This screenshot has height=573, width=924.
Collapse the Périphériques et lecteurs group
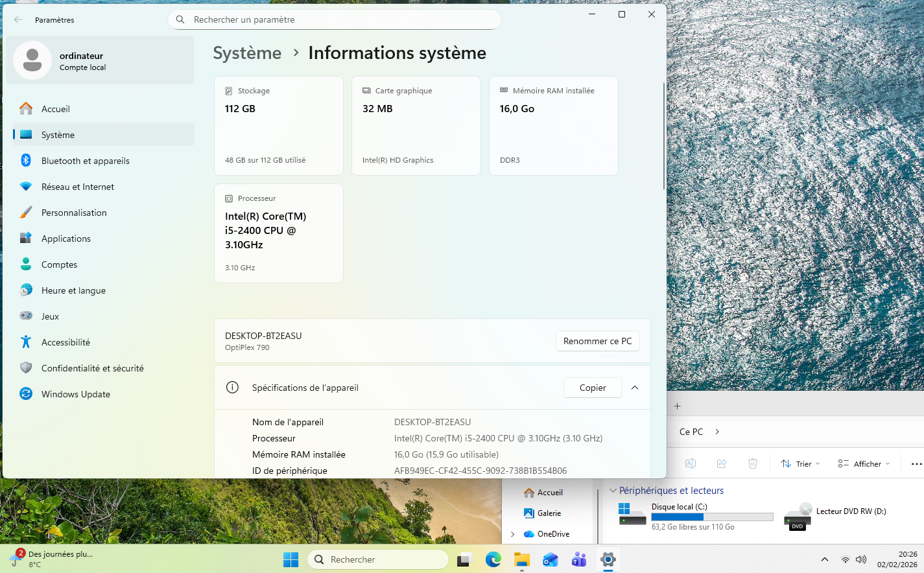(x=613, y=491)
